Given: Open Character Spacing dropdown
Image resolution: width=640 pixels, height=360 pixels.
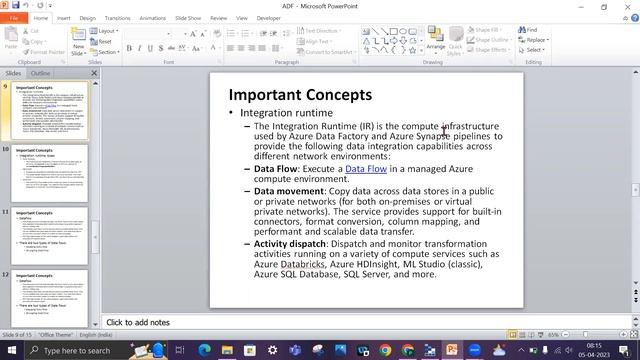Looking at the screenshot, I should click(183, 48).
